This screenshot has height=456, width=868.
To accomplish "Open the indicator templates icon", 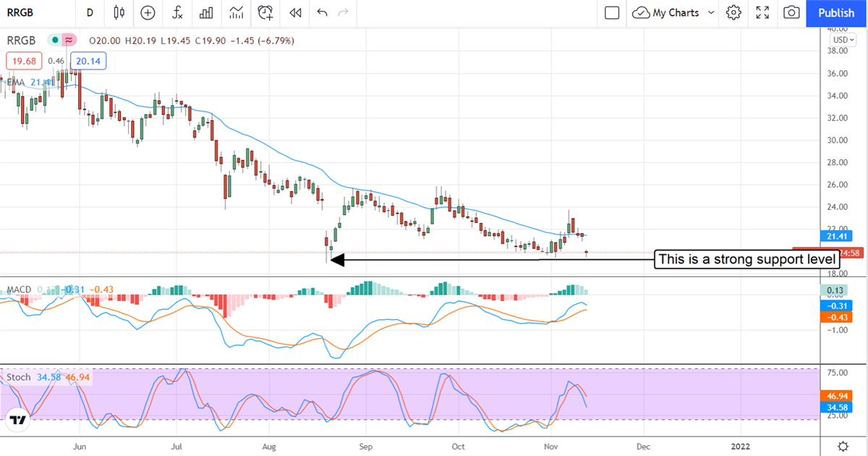I will click(236, 12).
